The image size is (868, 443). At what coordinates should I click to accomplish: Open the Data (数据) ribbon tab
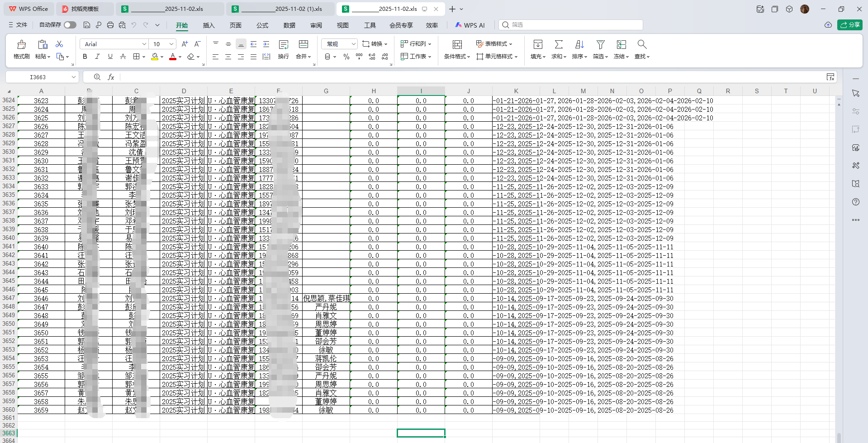[289, 25]
